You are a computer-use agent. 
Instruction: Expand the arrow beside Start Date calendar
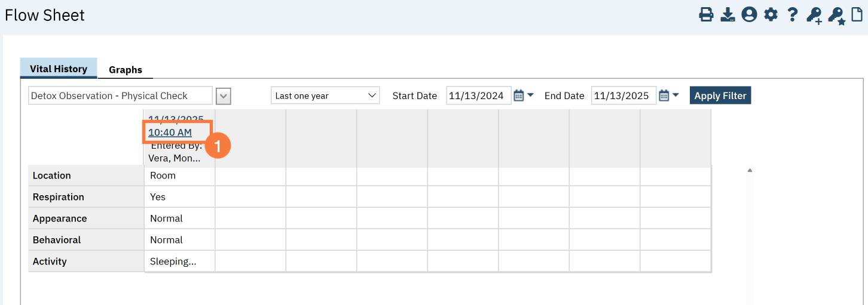pyautogui.click(x=530, y=95)
